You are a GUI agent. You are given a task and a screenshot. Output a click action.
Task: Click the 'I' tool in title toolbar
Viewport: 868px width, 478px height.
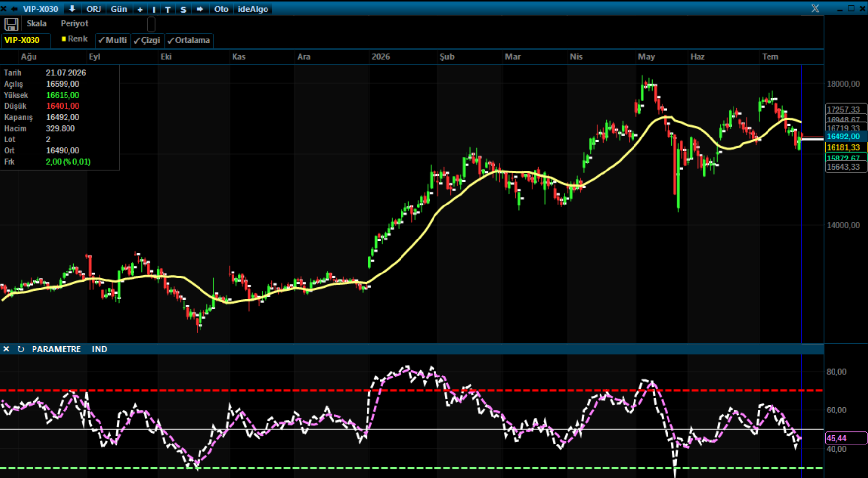[x=154, y=9]
